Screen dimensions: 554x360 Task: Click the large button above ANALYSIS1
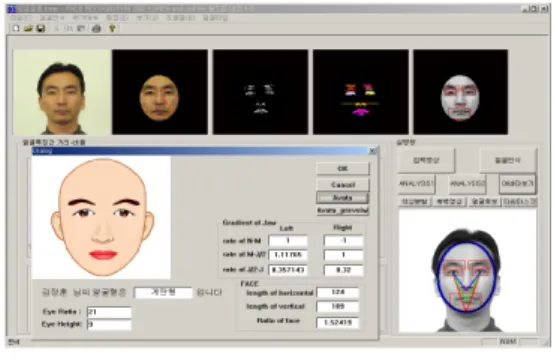coord(426,160)
